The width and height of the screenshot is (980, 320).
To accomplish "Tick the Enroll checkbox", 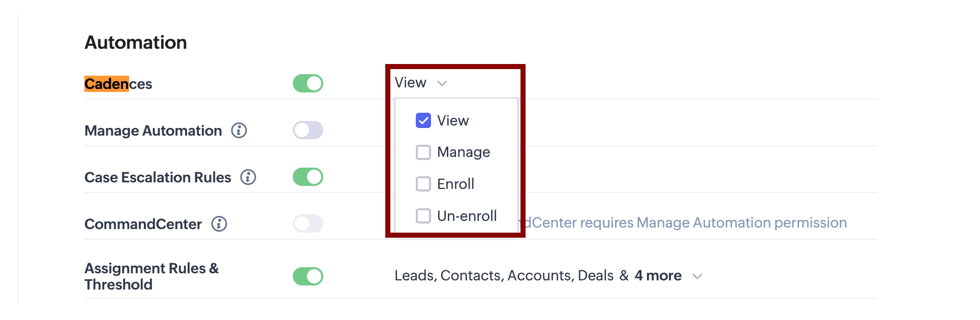I will click(x=423, y=184).
